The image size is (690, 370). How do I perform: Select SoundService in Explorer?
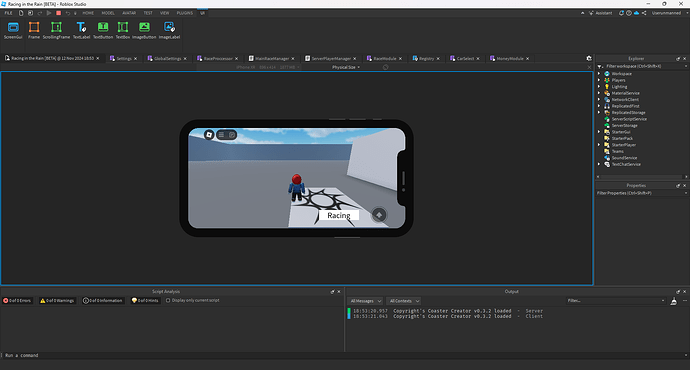624,158
